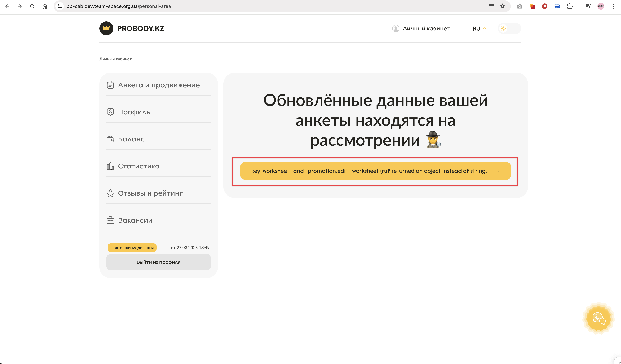Image resolution: width=621 pixels, height=364 pixels.
Task: Click the star icon beside Отзывы и рейтинг
Action: [x=110, y=193]
